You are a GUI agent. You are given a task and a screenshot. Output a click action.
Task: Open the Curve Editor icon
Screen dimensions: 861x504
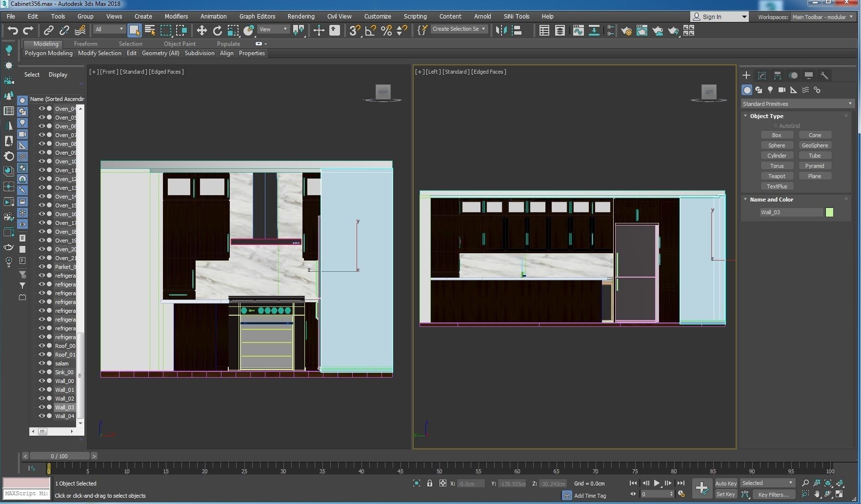tap(578, 31)
